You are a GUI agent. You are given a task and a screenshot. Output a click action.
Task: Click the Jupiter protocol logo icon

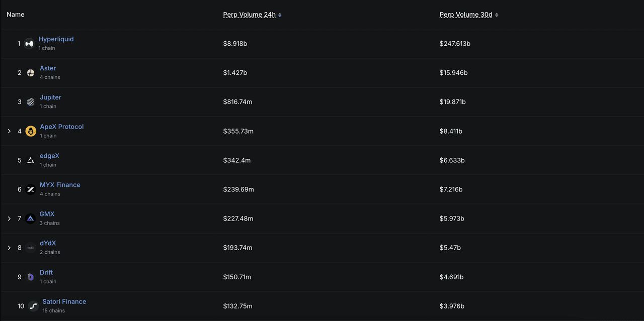(x=31, y=102)
